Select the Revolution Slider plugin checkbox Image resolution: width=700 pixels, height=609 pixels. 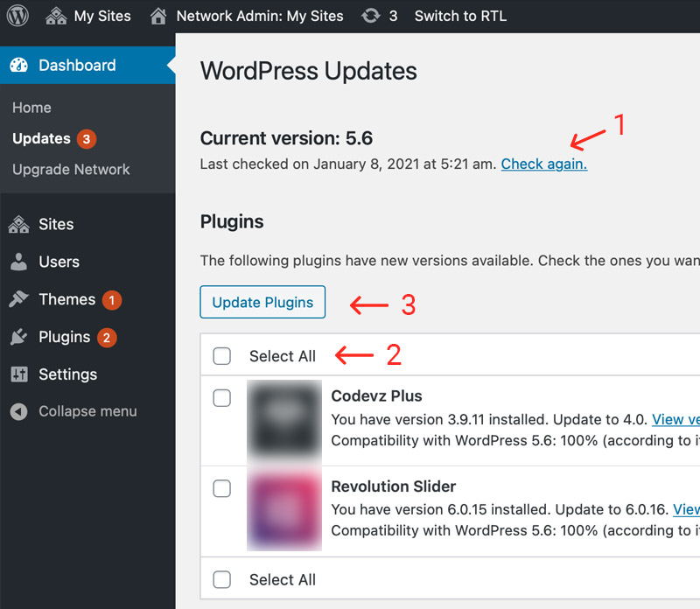coord(222,488)
